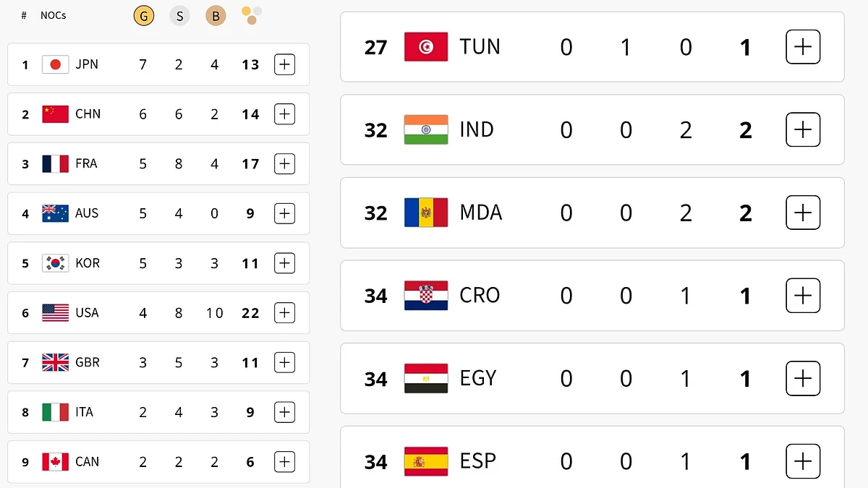Screen dimensions: 868x488
Task: Expand the USA medal details
Action: pyautogui.click(x=285, y=313)
